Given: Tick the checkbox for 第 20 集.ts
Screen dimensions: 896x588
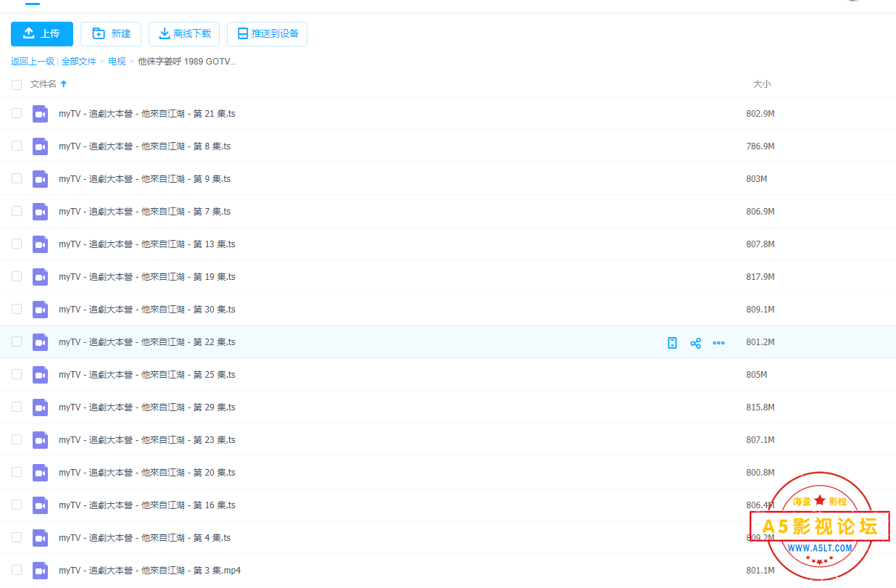Looking at the screenshot, I should pyautogui.click(x=17, y=472).
